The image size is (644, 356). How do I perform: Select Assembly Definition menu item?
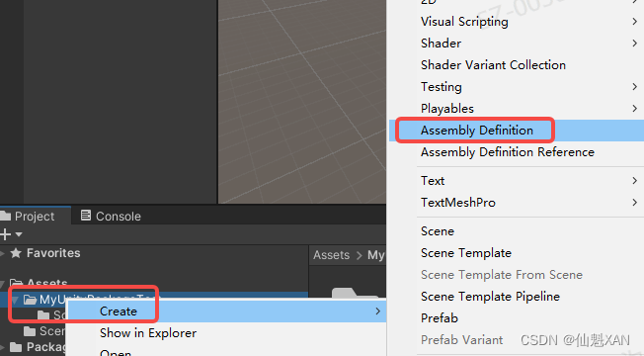point(517,131)
